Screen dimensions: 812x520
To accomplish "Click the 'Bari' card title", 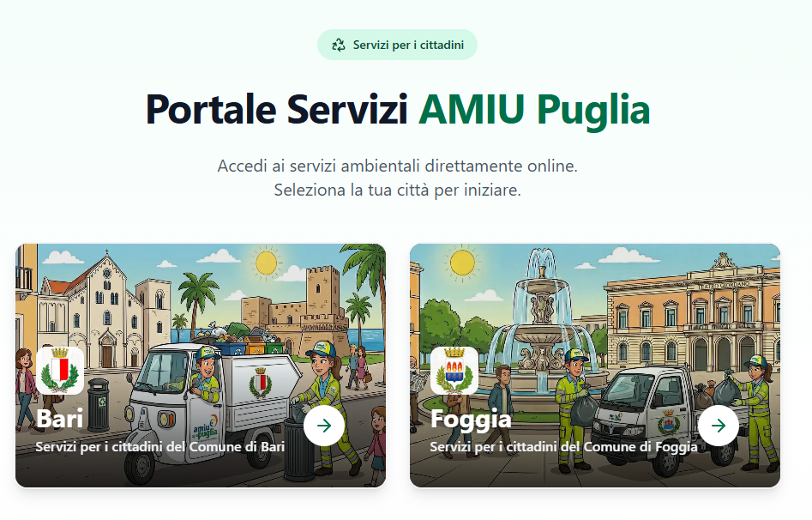I will 59,419.
